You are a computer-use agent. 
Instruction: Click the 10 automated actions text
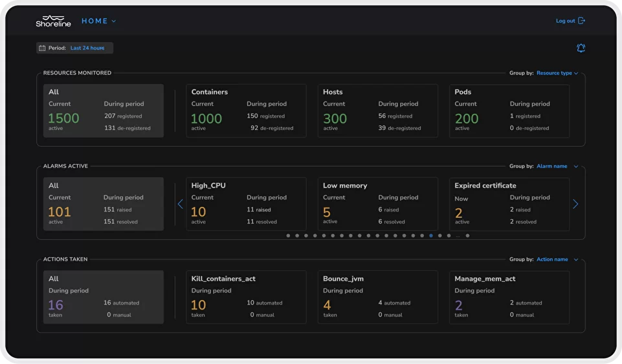coord(265,303)
